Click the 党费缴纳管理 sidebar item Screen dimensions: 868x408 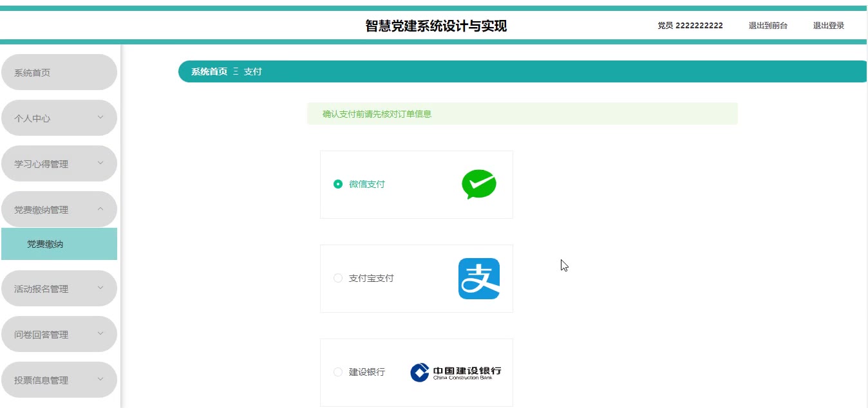(59, 209)
